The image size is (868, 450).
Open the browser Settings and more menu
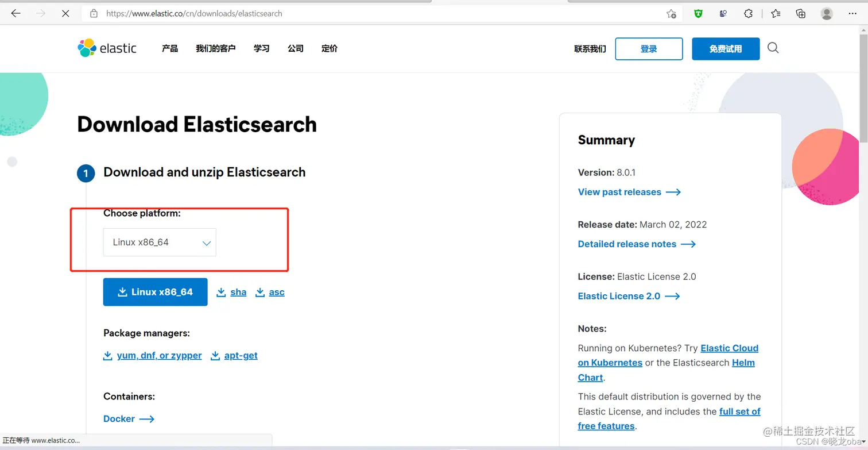pos(852,13)
